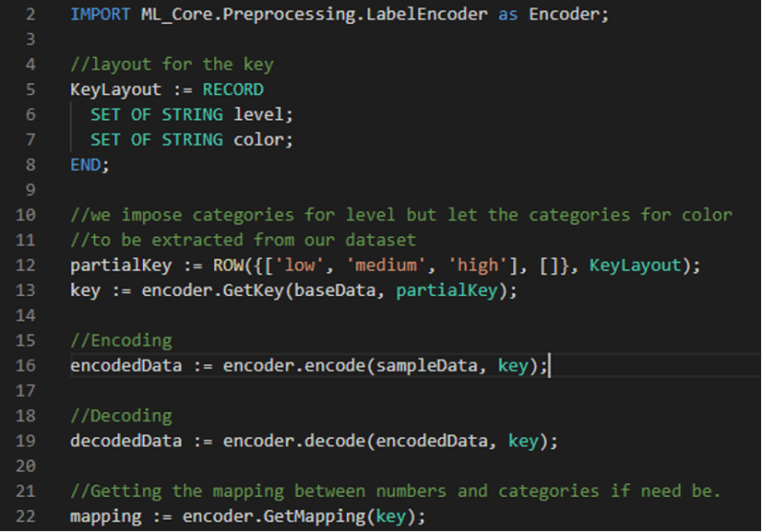Click comment starting '//we impose categories'
Image resolution: width=762 pixels, height=532 pixels.
pos(401,215)
